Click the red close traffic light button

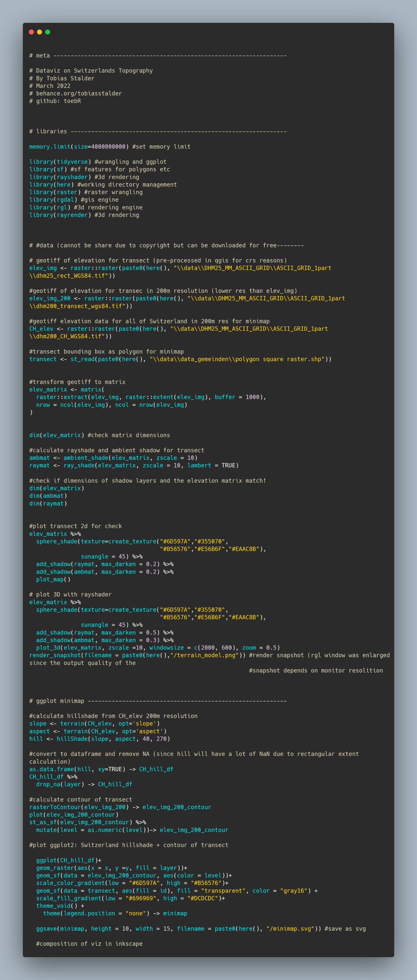point(31,32)
